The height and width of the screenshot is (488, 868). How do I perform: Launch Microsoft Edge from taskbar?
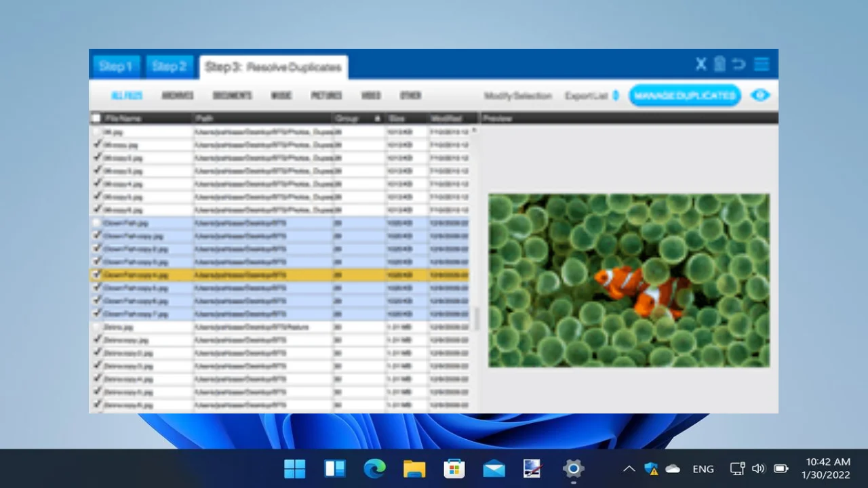point(374,468)
